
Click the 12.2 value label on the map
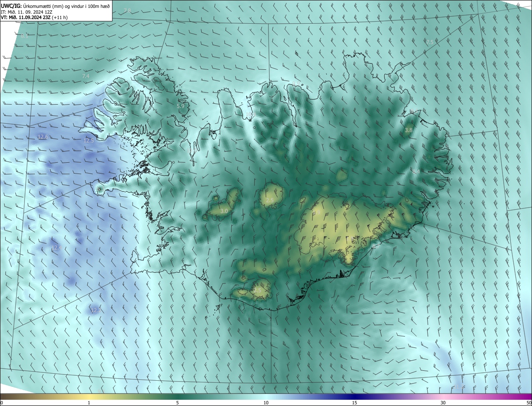coord(96,310)
